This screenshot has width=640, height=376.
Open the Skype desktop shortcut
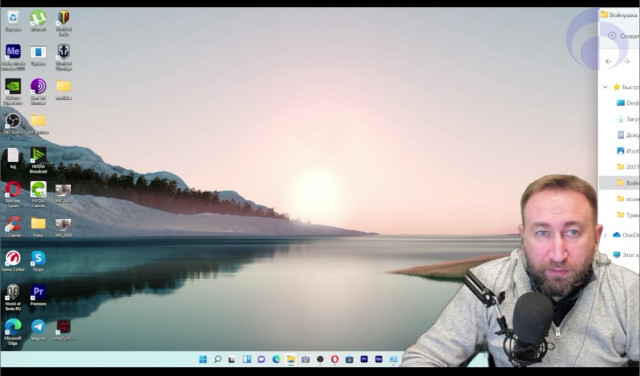click(x=38, y=261)
